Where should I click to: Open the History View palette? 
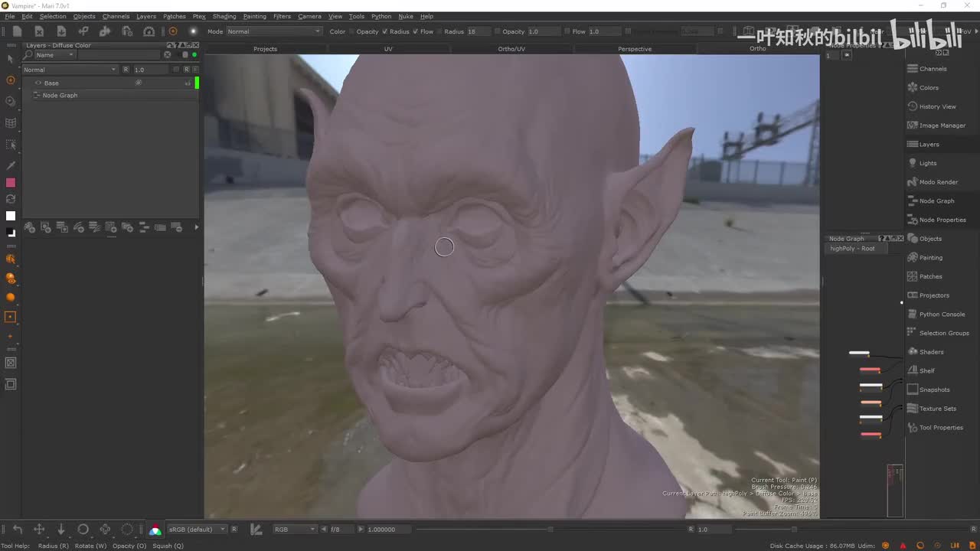937,106
